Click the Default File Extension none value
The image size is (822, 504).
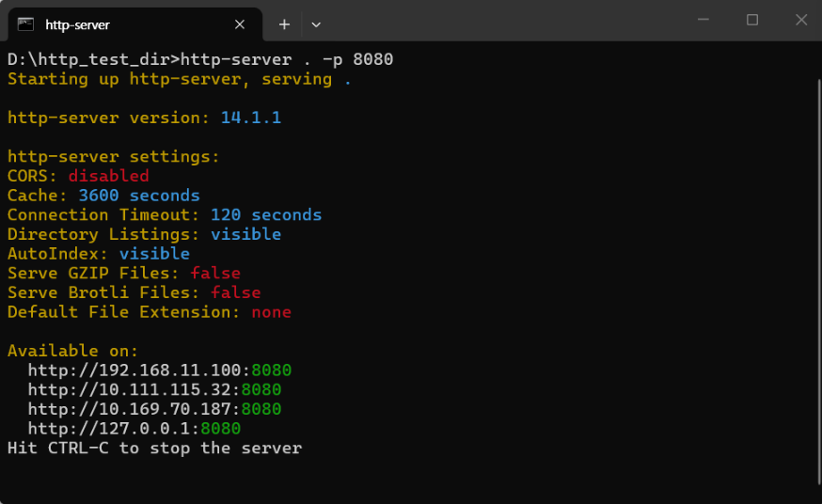271,312
